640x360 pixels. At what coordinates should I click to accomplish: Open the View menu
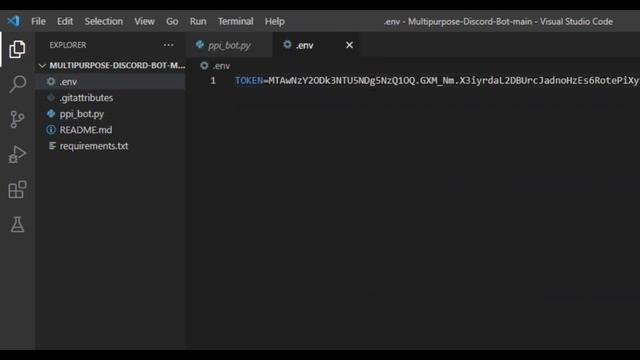pyautogui.click(x=144, y=21)
